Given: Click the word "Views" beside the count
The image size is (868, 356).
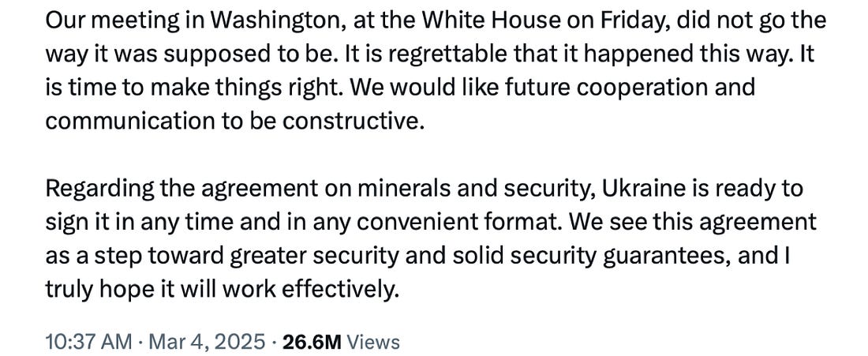Looking at the screenshot, I should point(373,342).
